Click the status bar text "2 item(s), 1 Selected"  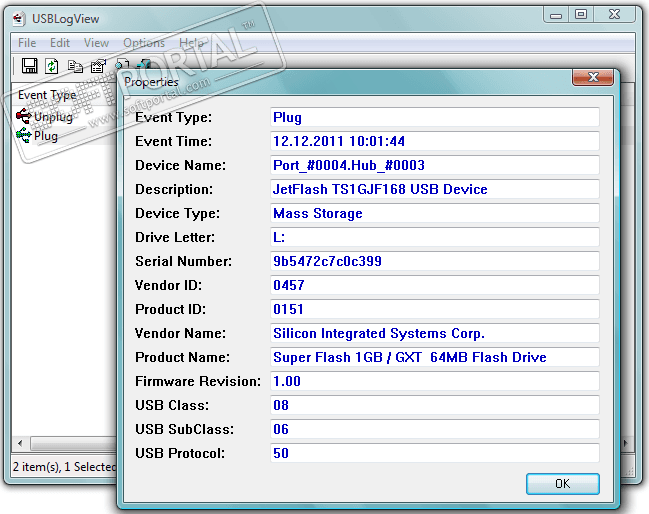[65, 467]
